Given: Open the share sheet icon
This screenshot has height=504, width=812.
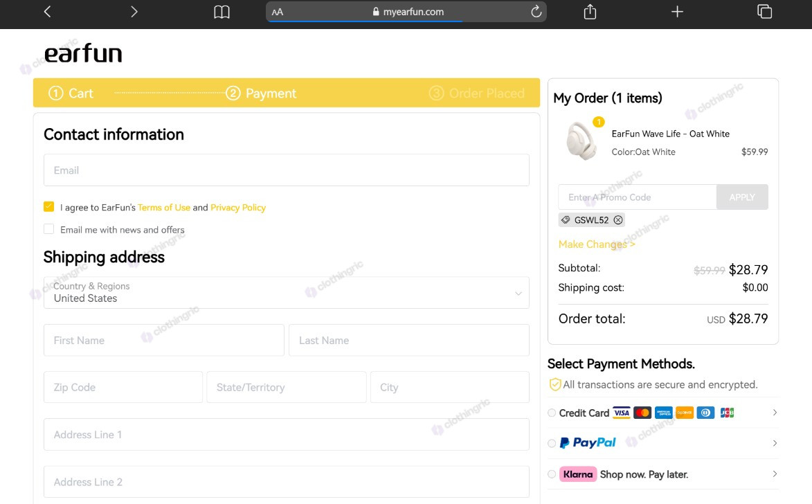Looking at the screenshot, I should pyautogui.click(x=590, y=11).
